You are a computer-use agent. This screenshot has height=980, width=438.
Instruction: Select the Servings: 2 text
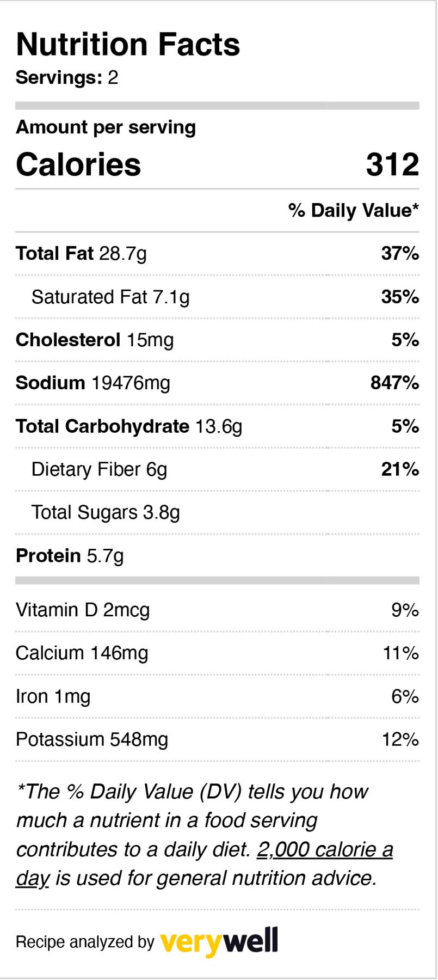[x=67, y=77]
